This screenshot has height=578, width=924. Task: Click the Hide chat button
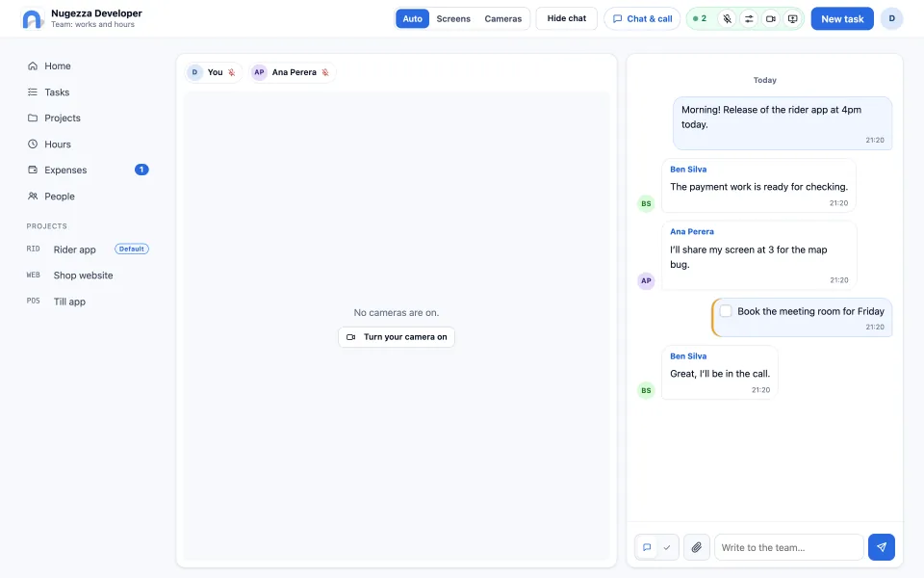point(566,18)
